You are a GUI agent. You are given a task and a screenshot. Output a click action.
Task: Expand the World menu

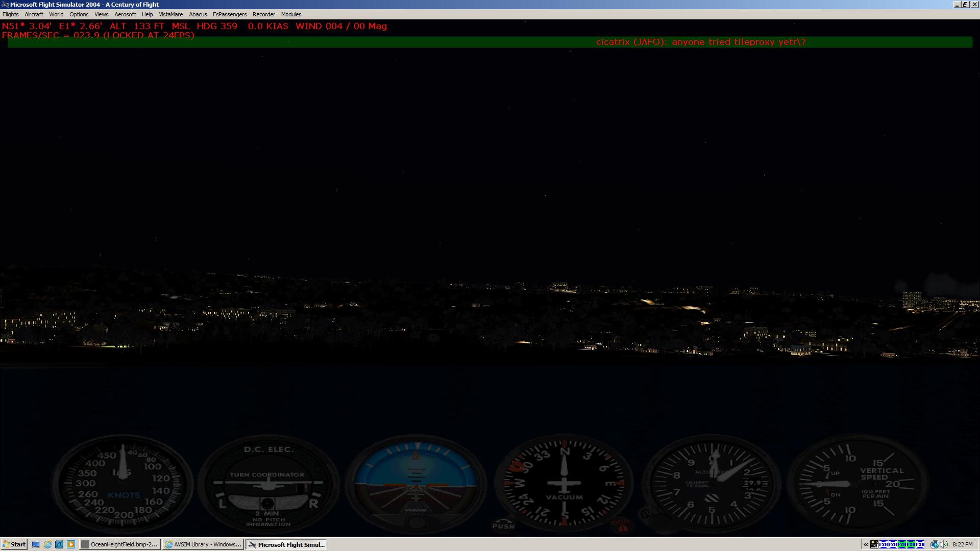(56, 14)
